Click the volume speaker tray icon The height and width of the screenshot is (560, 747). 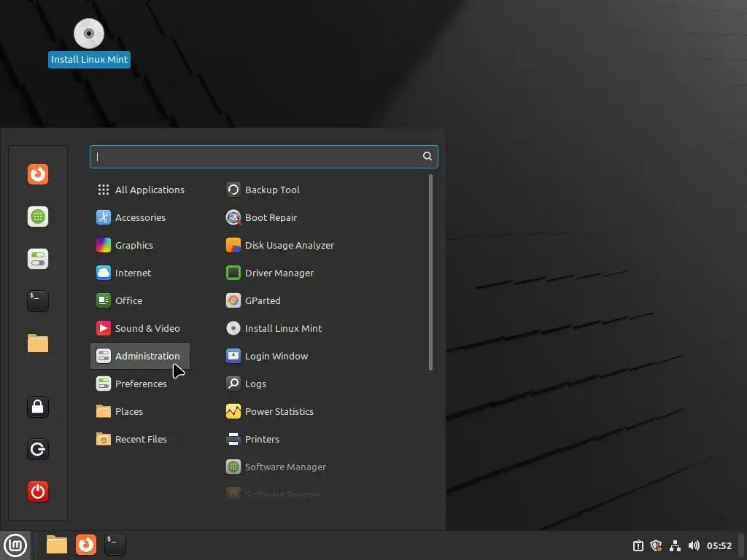click(x=694, y=545)
